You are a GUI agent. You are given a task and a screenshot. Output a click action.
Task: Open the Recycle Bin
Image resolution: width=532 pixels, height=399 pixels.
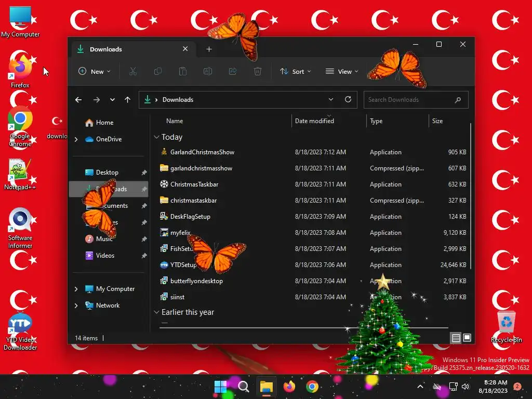tap(506, 327)
